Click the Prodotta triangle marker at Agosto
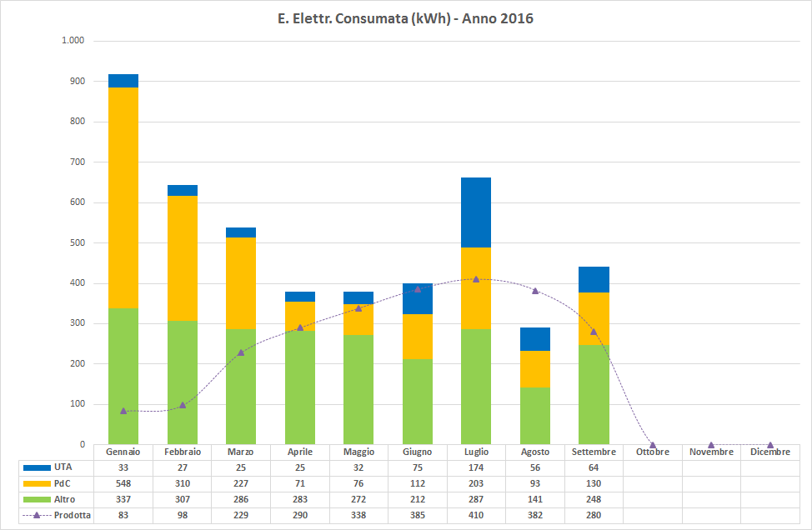Image resolution: width=812 pixels, height=530 pixels. (x=534, y=291)
